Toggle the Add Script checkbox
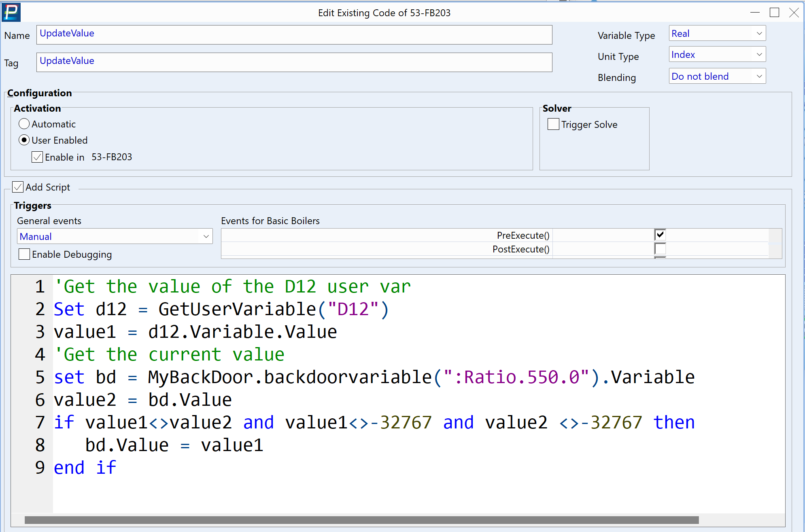This screenshot has width=805, height=532. click(x=18, y=187)
